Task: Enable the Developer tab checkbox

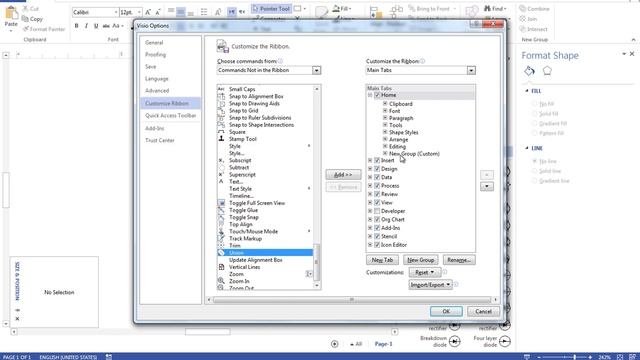Action: click(x=377, y=211)
